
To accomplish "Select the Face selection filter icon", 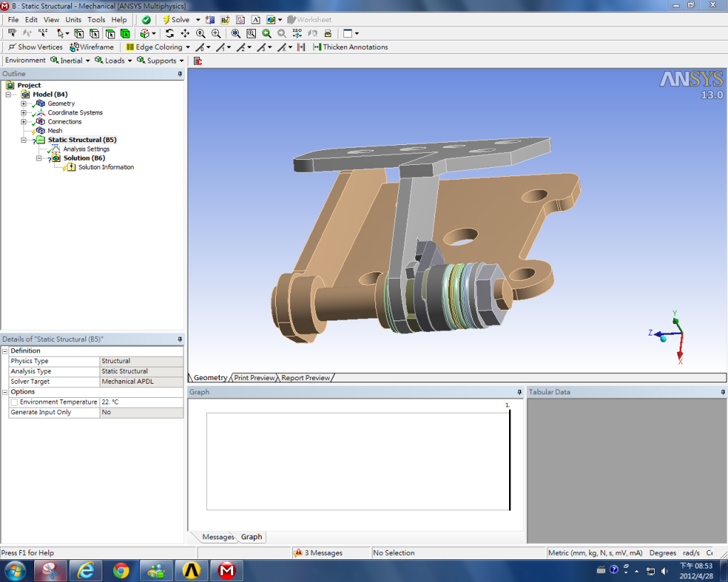I will point(109,33).
